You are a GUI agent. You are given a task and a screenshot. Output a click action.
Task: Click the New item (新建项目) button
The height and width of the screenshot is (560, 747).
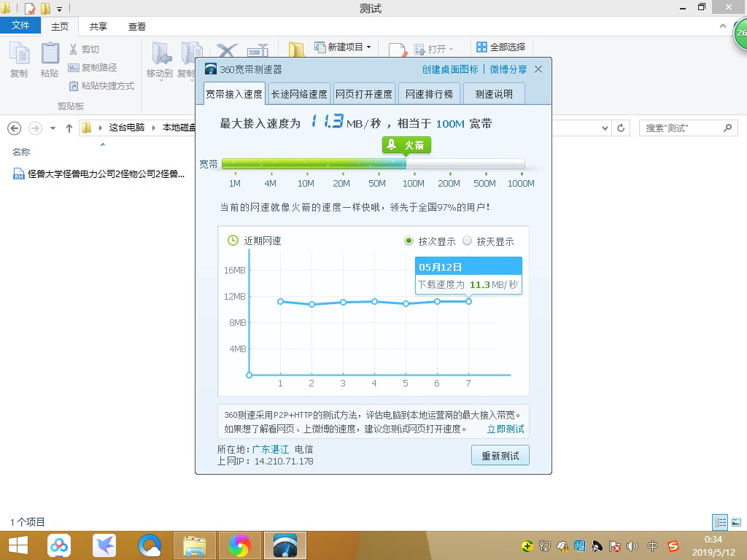343,47
